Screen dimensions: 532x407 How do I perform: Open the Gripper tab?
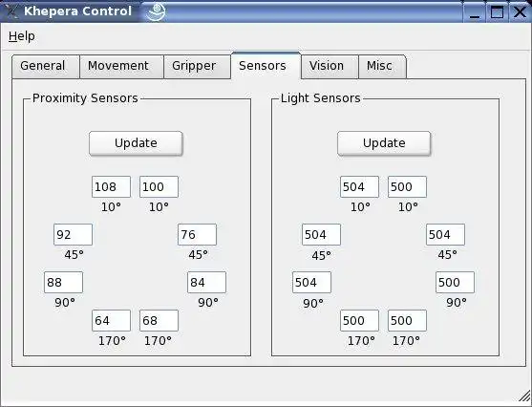(197, 66)
